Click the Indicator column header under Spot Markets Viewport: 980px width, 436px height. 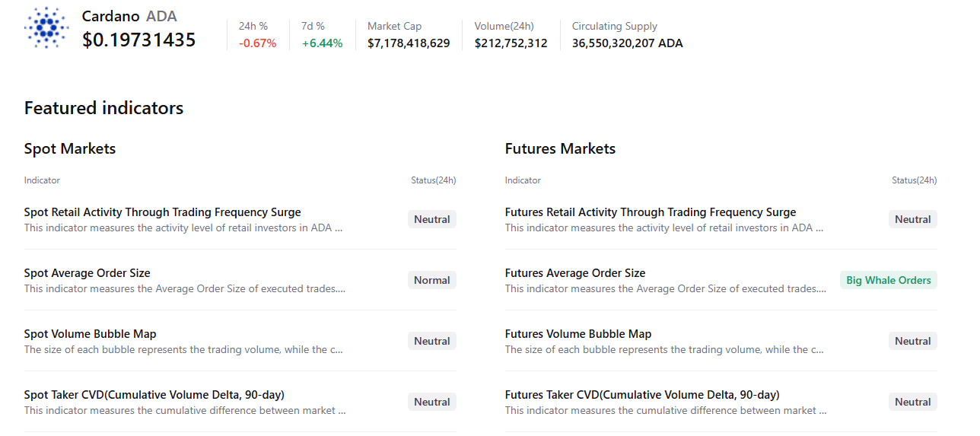tap(42, 180)
